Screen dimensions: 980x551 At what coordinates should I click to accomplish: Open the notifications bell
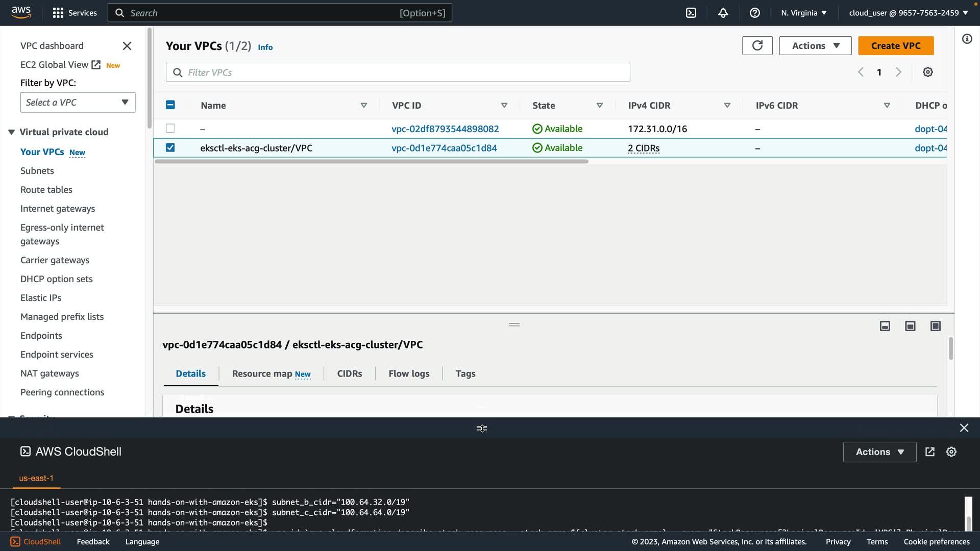[x=723, y=13]
